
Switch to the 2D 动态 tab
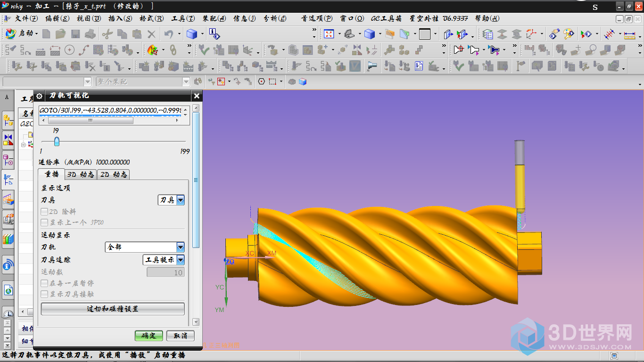113,174
